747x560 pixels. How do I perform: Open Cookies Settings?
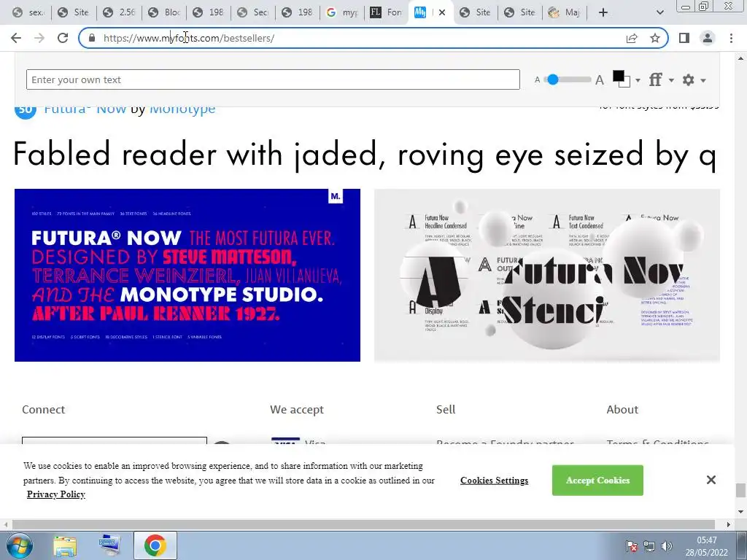(x=494, y=481)
